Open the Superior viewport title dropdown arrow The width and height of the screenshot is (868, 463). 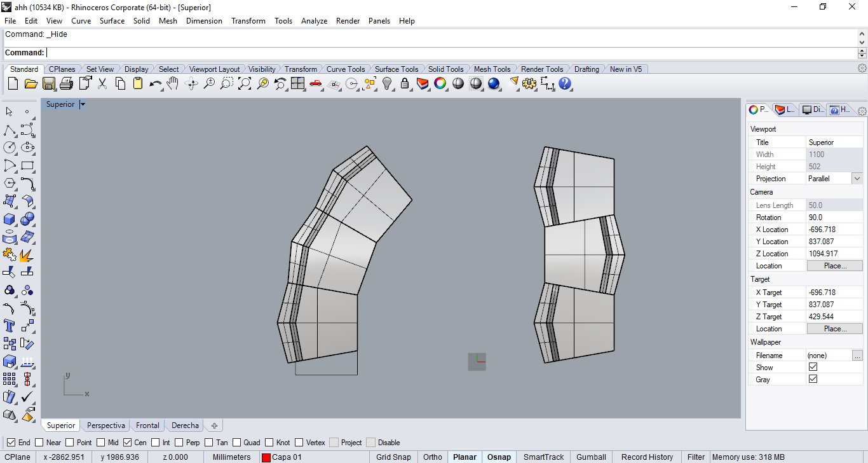(x=83, y=104)
